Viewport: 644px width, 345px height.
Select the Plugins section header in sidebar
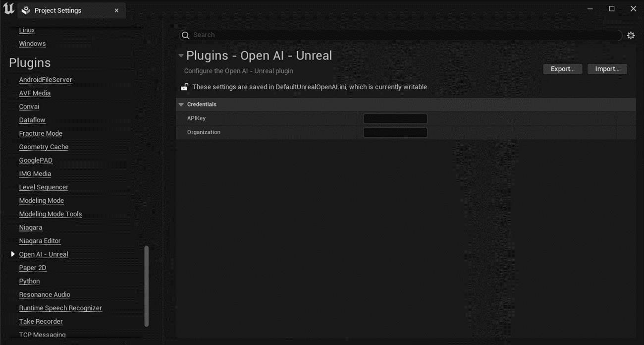coord(30,62)
